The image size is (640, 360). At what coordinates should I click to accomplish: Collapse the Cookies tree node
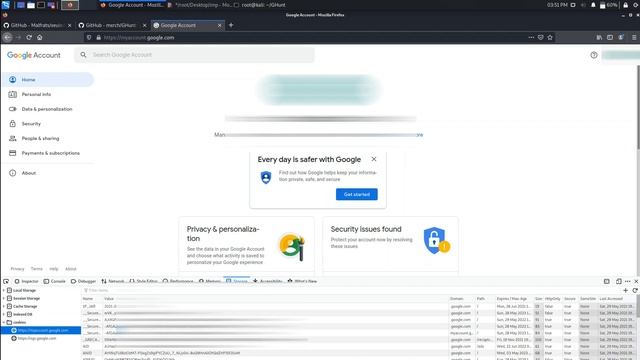click(x=4, y=322)
